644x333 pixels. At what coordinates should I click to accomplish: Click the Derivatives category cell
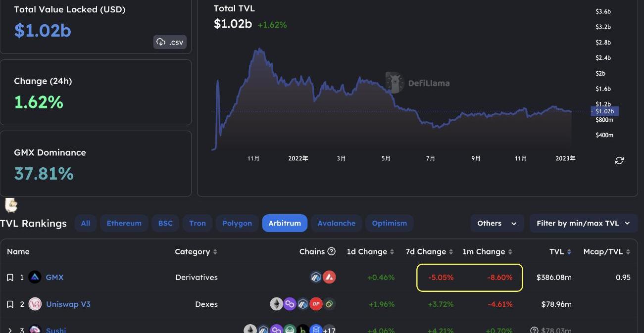click(x=197, y=278)
